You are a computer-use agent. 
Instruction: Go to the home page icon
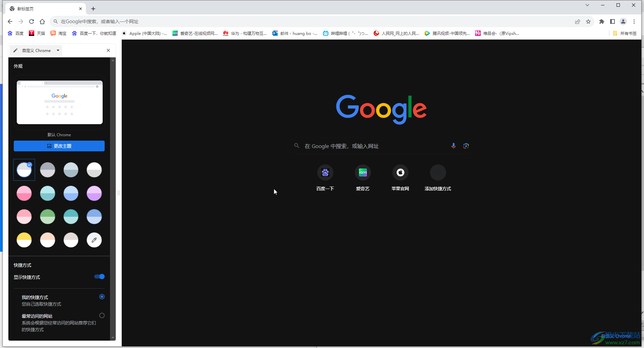[x=42, y=21]
